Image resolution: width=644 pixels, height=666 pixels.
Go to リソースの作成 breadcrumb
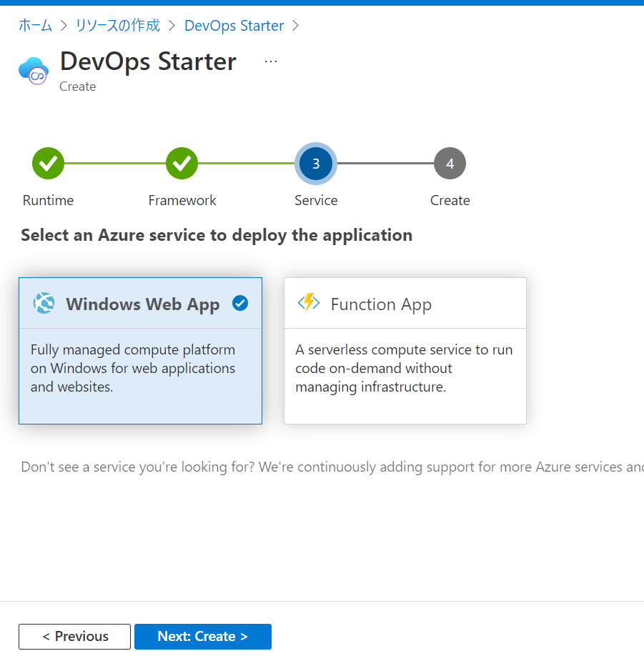pos(118,26)
